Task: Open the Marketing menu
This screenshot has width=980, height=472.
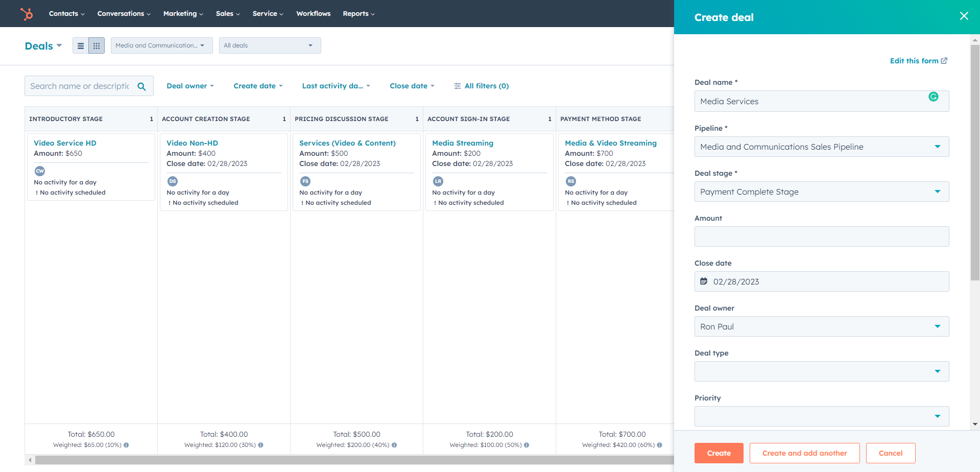Action: coord(183,14)
